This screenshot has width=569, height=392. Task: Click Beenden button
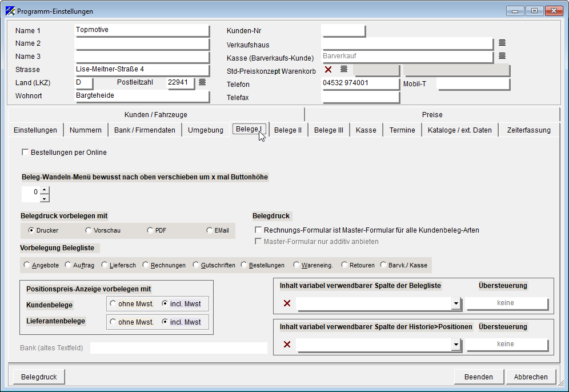pyautogui.click(x=479, y=377)
